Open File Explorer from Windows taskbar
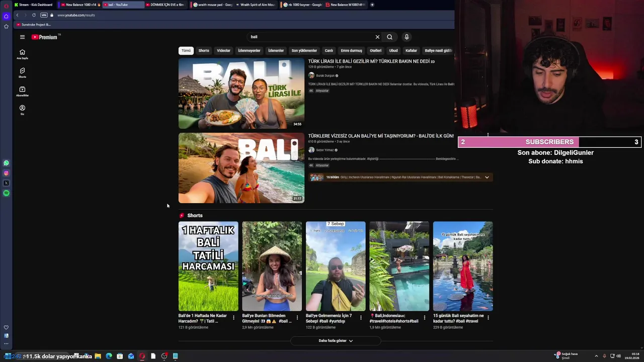Screen dimensions: 644x362 click(98, 356)
